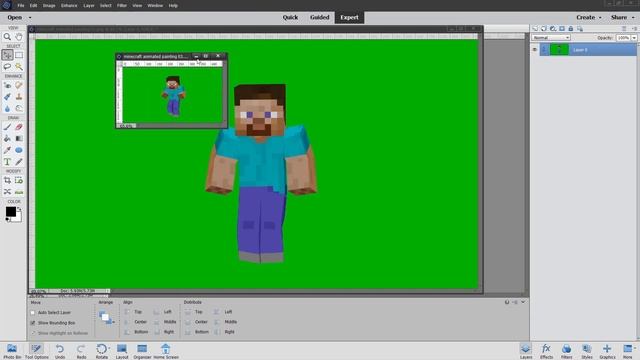Image resolution: width=640 pixels, height=360 pixels.
Task: Select the Red Eye Removal tool
Action: coord(7,85)
